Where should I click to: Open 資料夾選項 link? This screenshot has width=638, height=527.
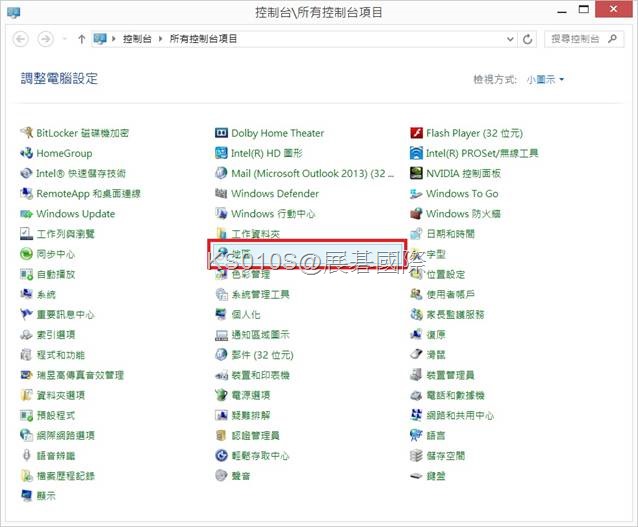[x=61, y=395]
